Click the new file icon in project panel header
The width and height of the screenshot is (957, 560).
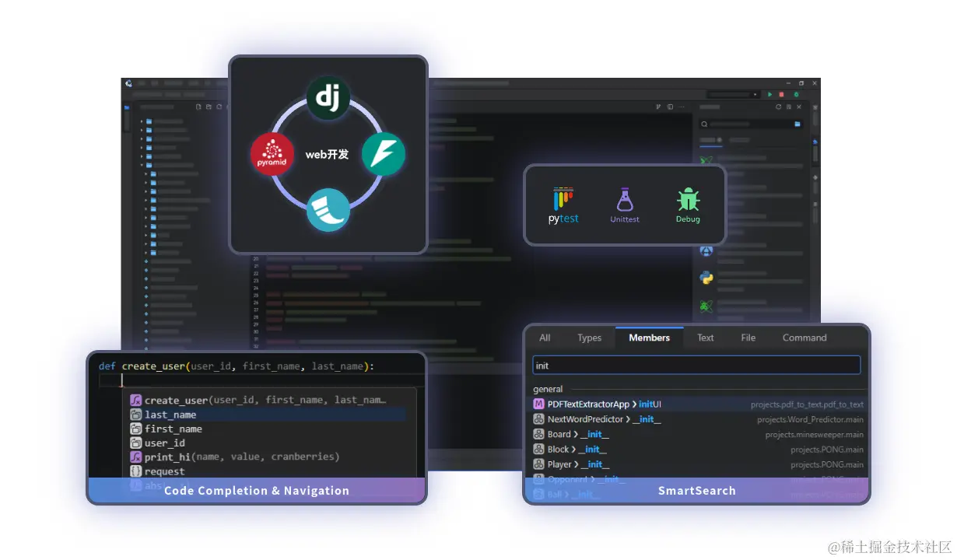point(198,107)
